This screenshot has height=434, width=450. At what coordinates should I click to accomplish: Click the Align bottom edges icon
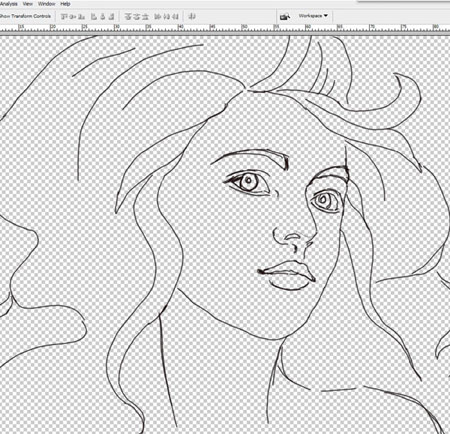pos(82,16)
